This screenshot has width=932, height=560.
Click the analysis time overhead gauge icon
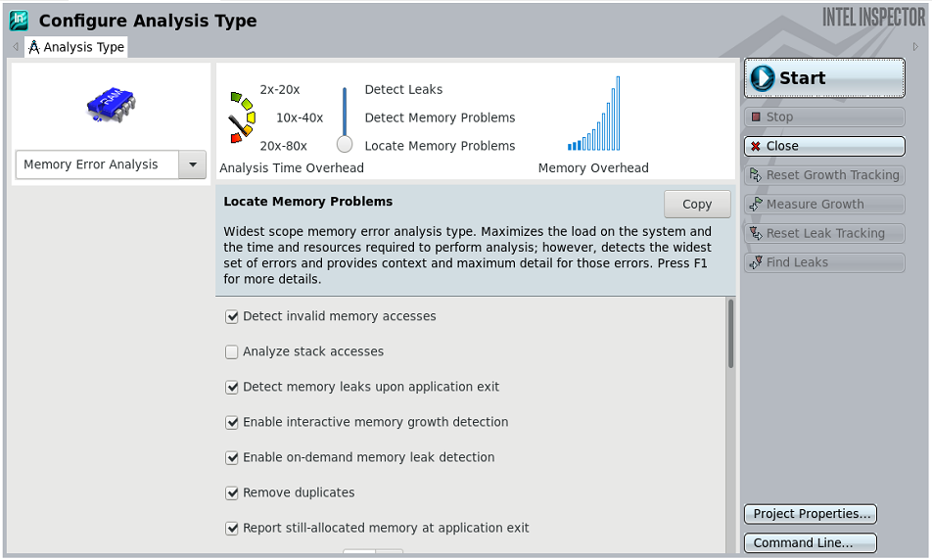coord(241,117)
